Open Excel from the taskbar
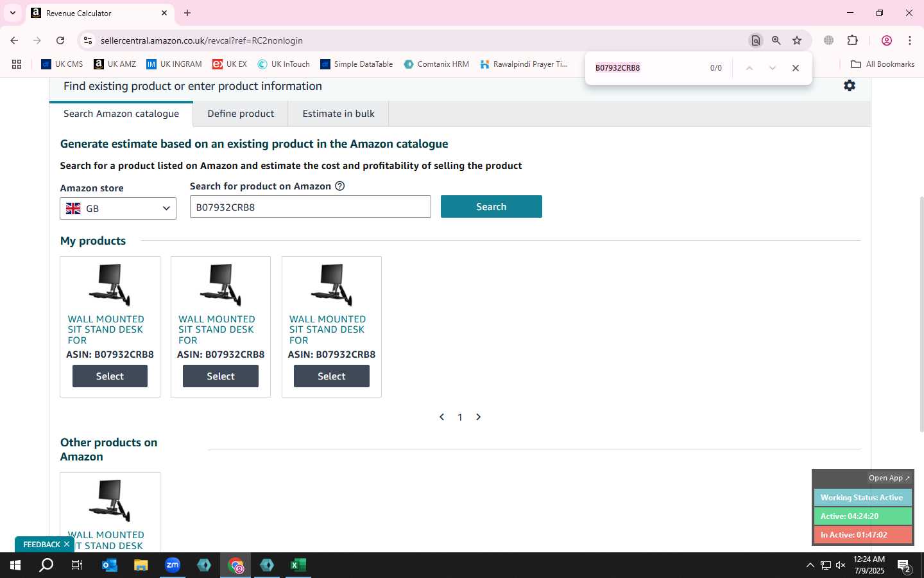924x578 pixels. [298, 565]
